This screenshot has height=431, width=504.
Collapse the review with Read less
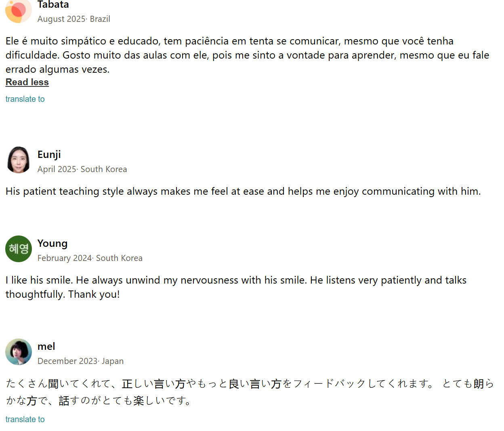click(27, 82)
